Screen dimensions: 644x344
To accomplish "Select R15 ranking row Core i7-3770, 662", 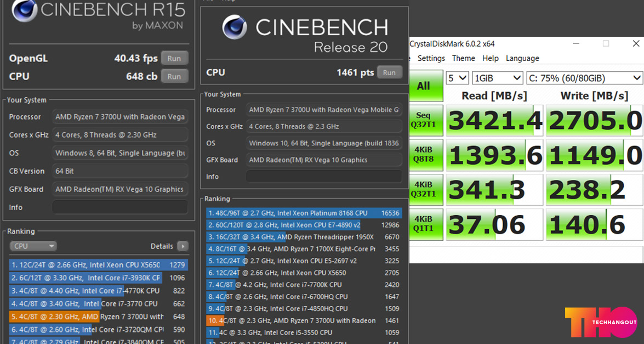I will coord(99,304).
